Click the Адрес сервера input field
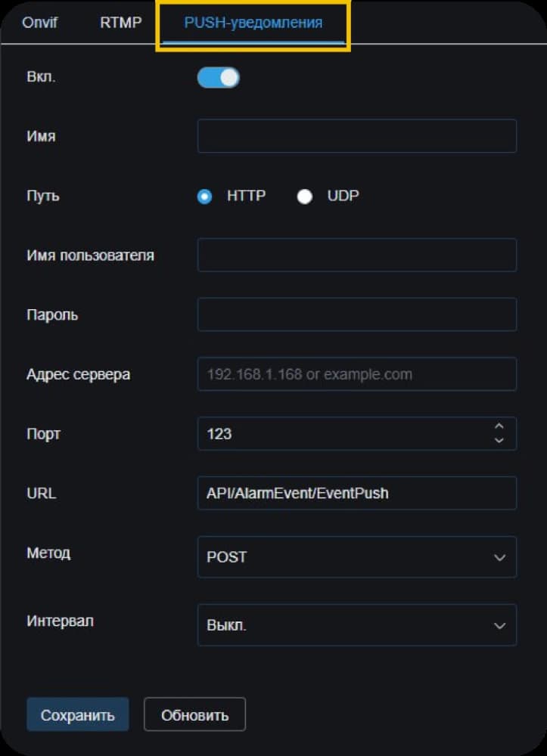This screenshot has height=756, width=547. click(357, 374)
